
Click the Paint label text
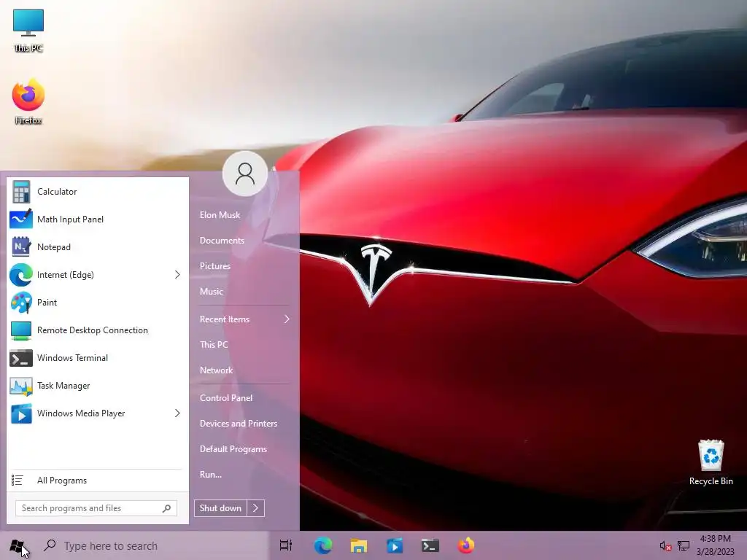47,303
